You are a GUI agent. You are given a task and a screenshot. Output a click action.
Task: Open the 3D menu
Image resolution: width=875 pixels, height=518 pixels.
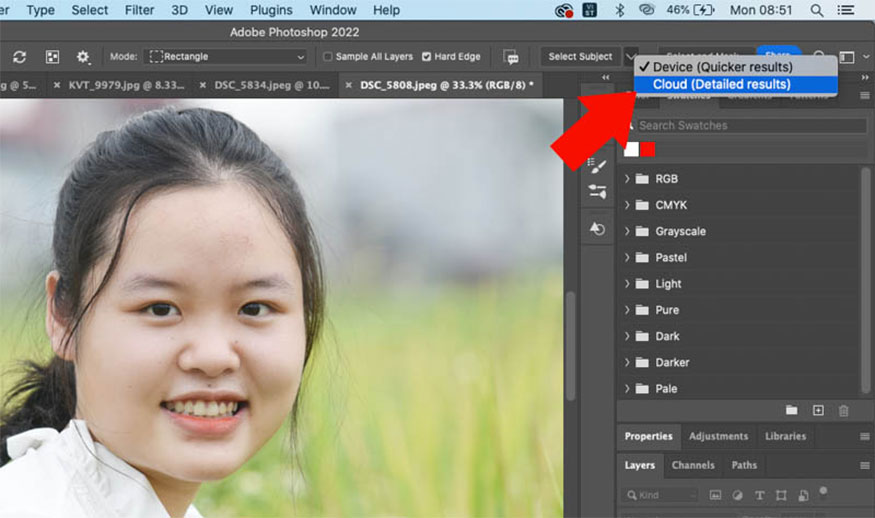[x=179, y=10]
